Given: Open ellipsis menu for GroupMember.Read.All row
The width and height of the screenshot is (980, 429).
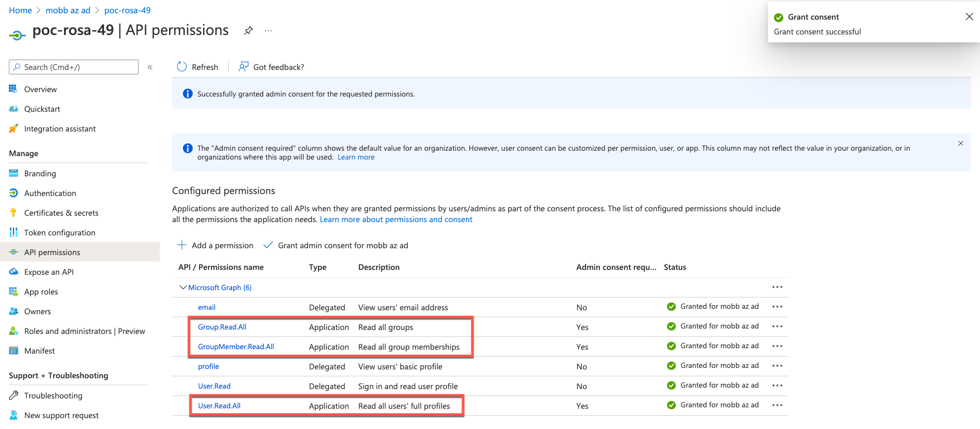Looking at the screenshot, I should (777, 346).
